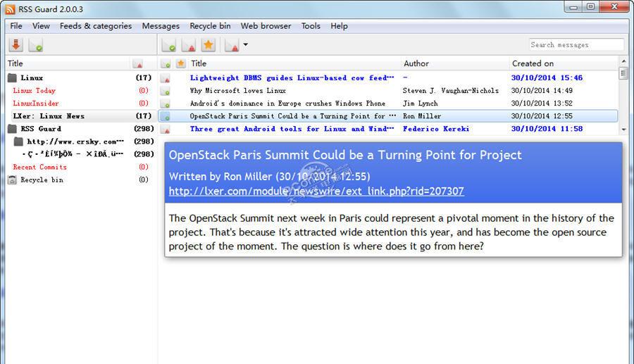Open the Feeds & categories menu
The image size is (634, 364).
pos(96,26)
